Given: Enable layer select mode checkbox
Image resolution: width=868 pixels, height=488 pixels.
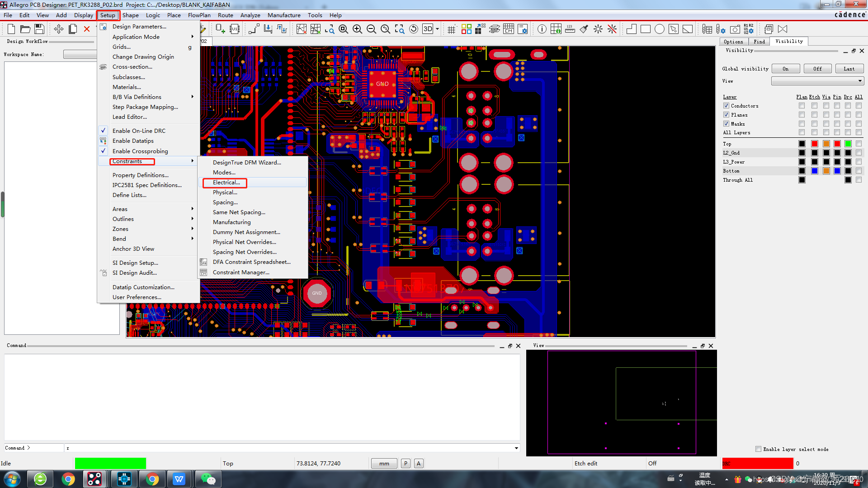Looking at the screenshot, I should (x=758, y=449).
